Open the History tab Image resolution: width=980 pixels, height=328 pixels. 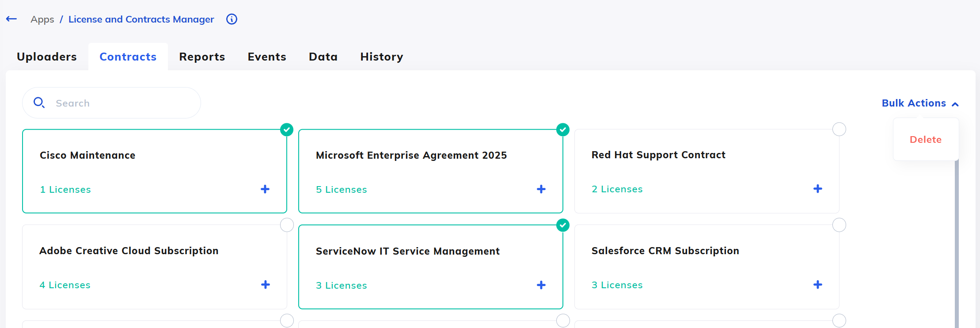(x=382, y=57)
